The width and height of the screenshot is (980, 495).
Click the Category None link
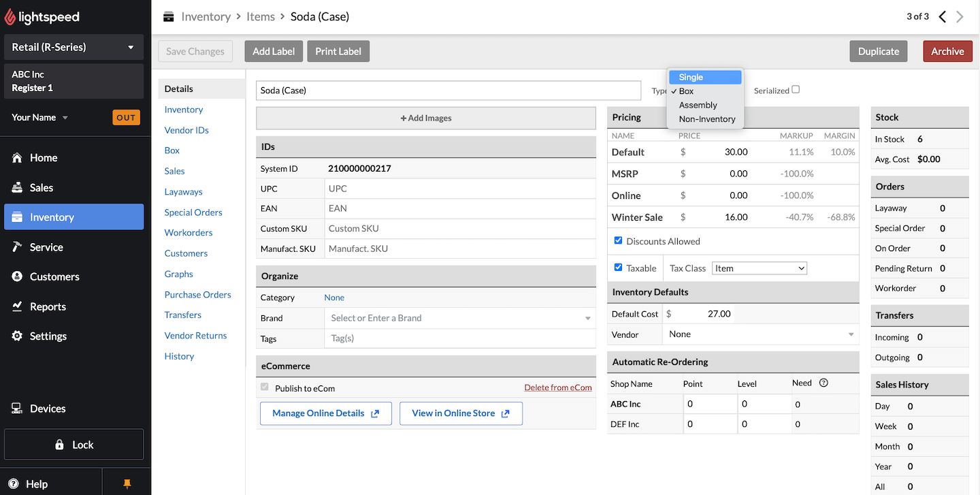click(x=334, y=298)
